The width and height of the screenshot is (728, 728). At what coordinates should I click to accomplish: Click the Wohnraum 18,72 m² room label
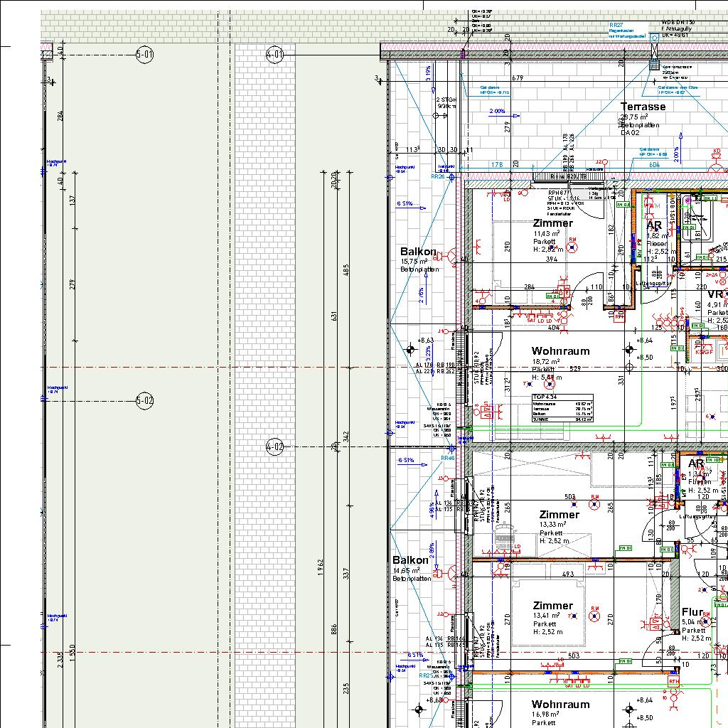tap(560, 351)
